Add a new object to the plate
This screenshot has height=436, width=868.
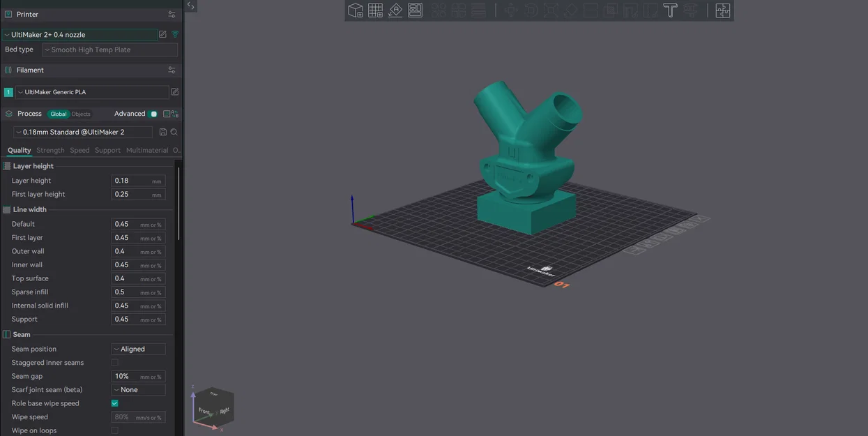[x=354, y=10]
